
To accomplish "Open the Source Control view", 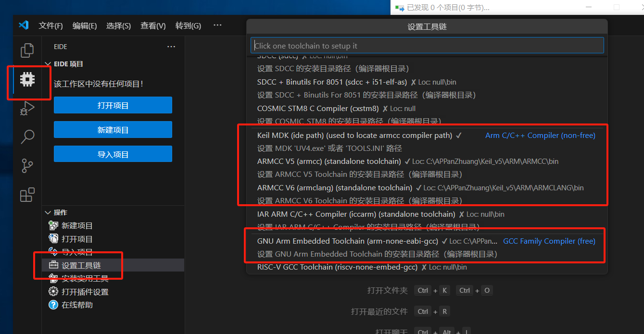I will tap(27, 166).
